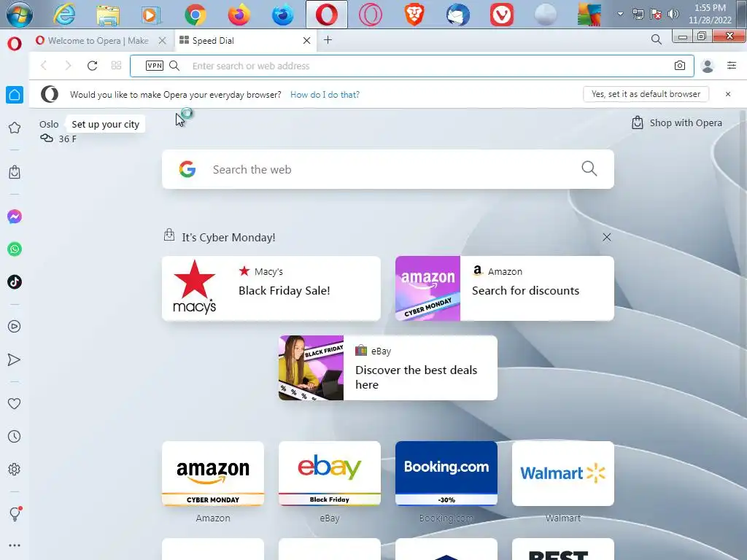The image size is (747, 560).
Task: Click the Oslo city label
Action: (49, 124)
